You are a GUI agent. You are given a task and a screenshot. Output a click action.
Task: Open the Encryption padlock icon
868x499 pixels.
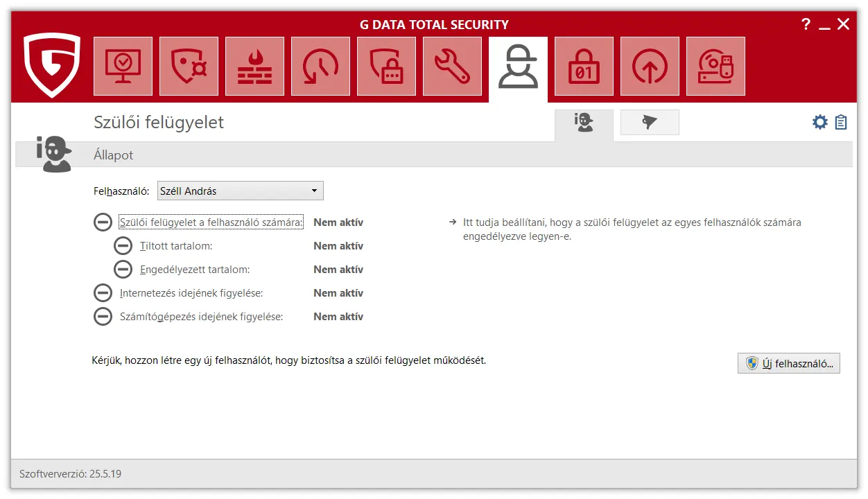(x=584, y=67)
